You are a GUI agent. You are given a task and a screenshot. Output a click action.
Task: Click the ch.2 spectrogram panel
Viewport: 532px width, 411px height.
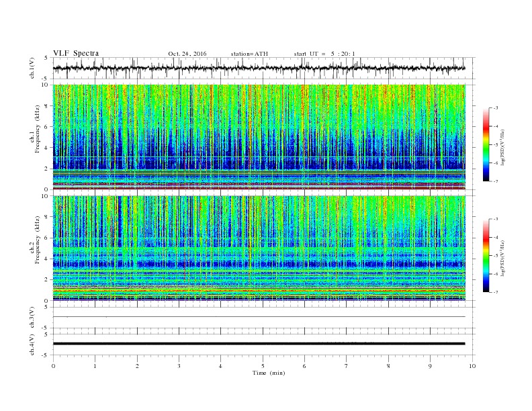coord(259,248)
